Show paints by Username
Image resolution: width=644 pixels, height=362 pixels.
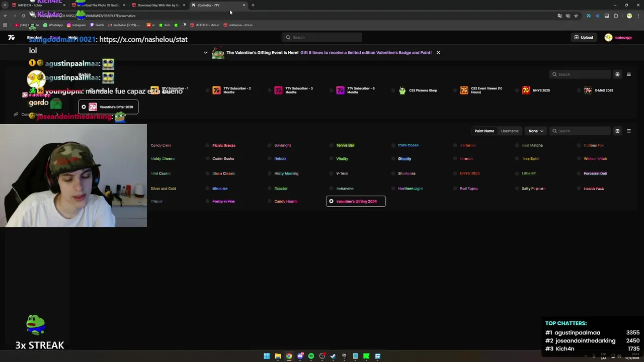click(x=510, y=131)
